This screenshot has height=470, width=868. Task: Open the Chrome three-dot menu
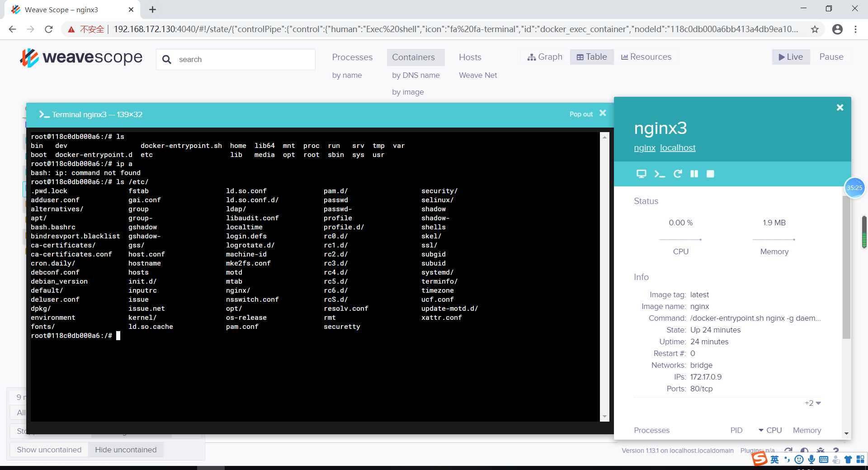(x=855, y=29)
